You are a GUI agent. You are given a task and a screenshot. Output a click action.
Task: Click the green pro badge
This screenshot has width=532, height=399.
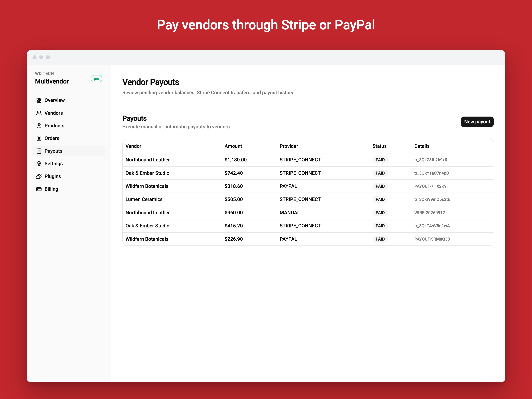pos(96,79)
